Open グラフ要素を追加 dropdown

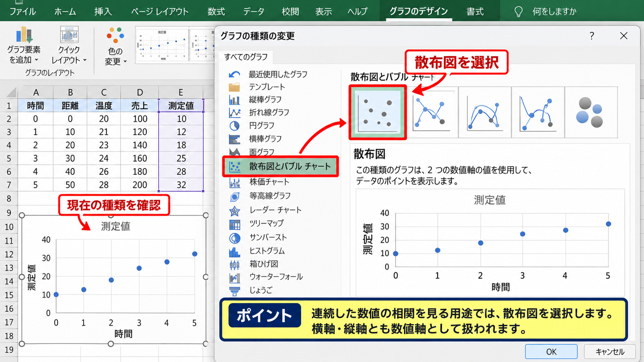pyautogui.click(x=24, y=45)
